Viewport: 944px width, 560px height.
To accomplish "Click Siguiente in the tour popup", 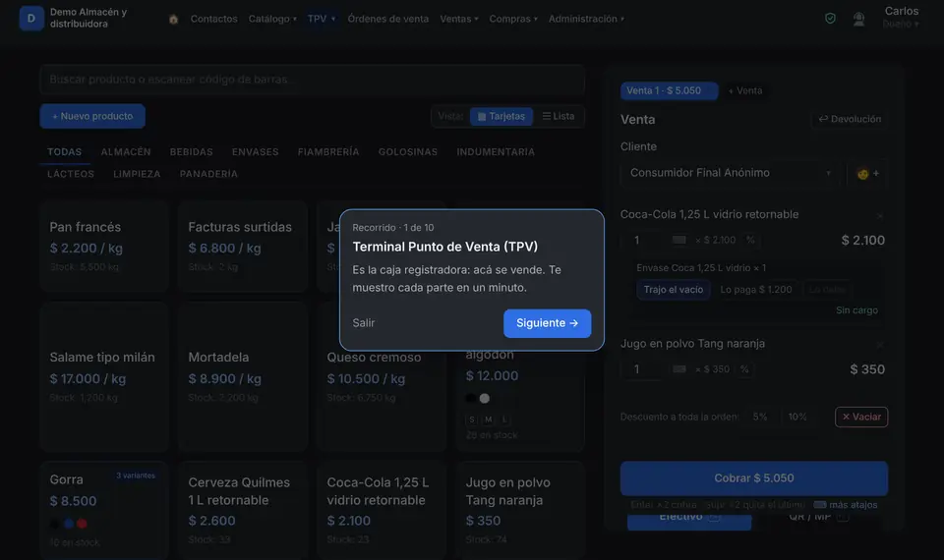I will click(548, 323).
